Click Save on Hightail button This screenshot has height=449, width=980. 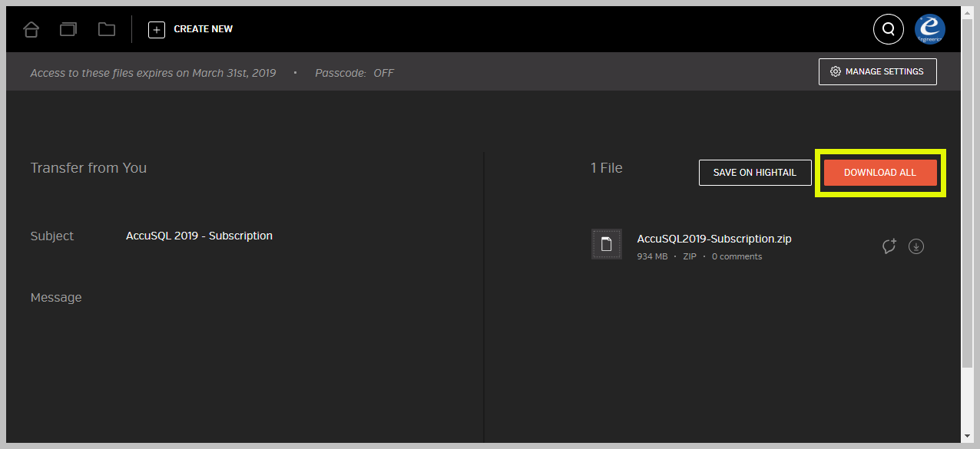pos(755,173)
